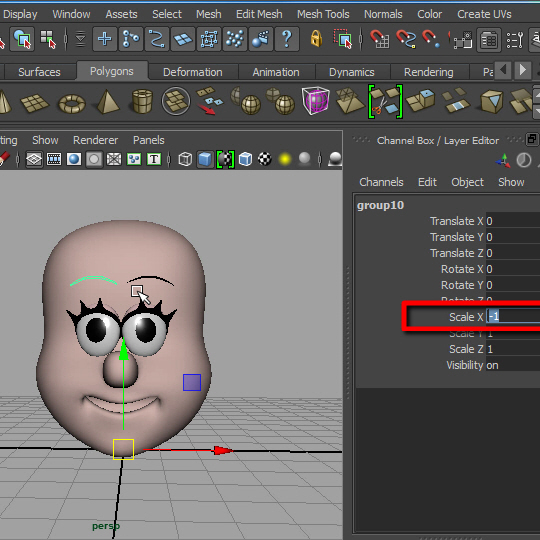Open the Select menu
540x540 pixels.
click(167, 14)
